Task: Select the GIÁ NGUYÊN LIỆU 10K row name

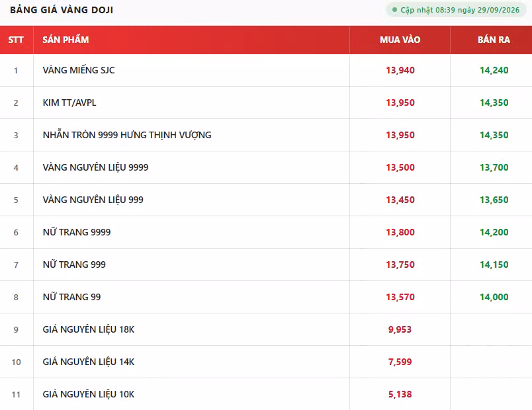Action: click(x=89, y=394)
